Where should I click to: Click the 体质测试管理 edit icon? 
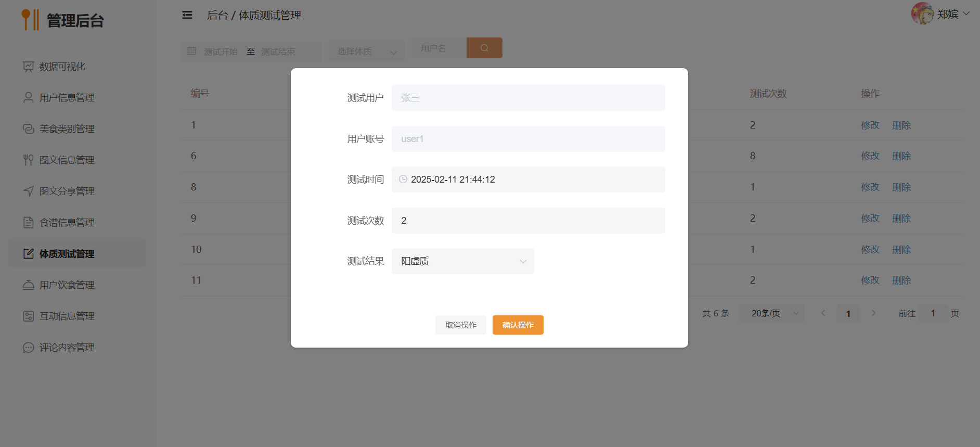click(x=29, y=254)
